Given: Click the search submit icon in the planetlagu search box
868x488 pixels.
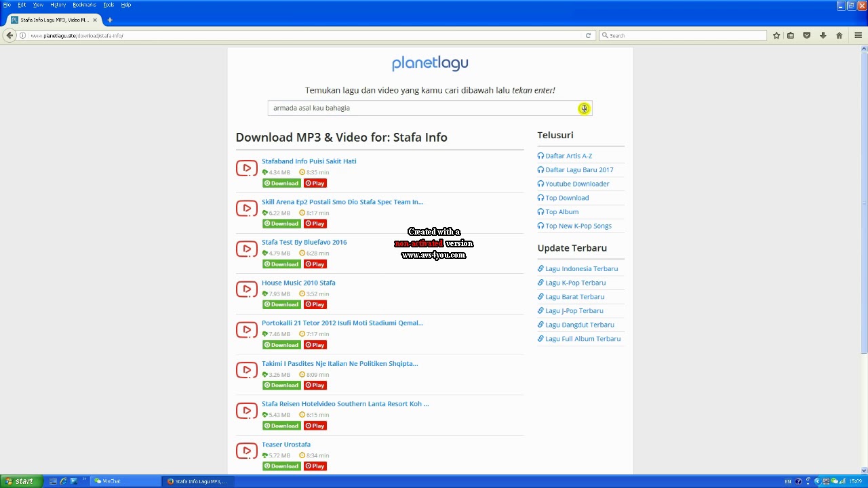Looking at the screenshot, I should click(584, 108).
